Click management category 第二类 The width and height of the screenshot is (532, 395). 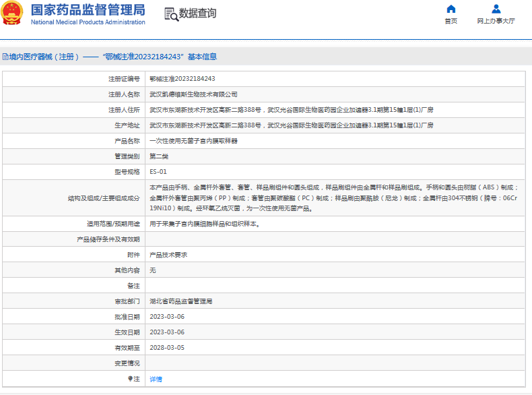pos(159,156)
